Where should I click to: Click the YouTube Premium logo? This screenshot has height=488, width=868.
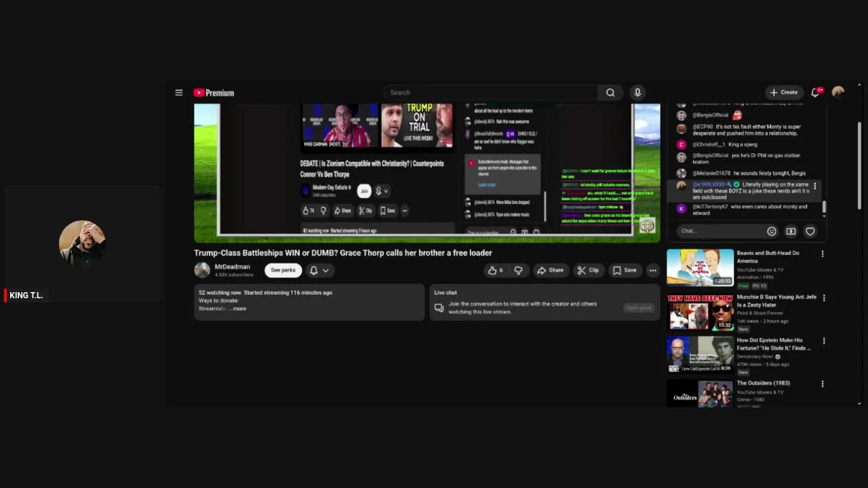tap(214, 93)
